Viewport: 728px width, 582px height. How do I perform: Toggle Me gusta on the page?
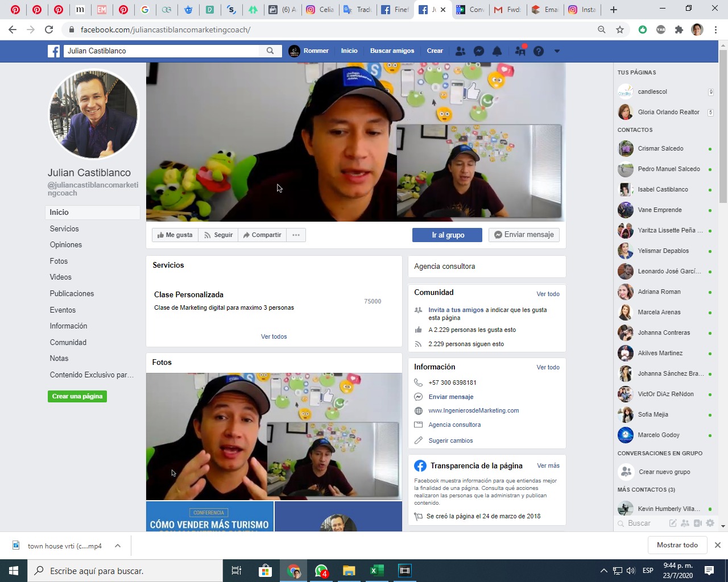(x=175, y=235)
